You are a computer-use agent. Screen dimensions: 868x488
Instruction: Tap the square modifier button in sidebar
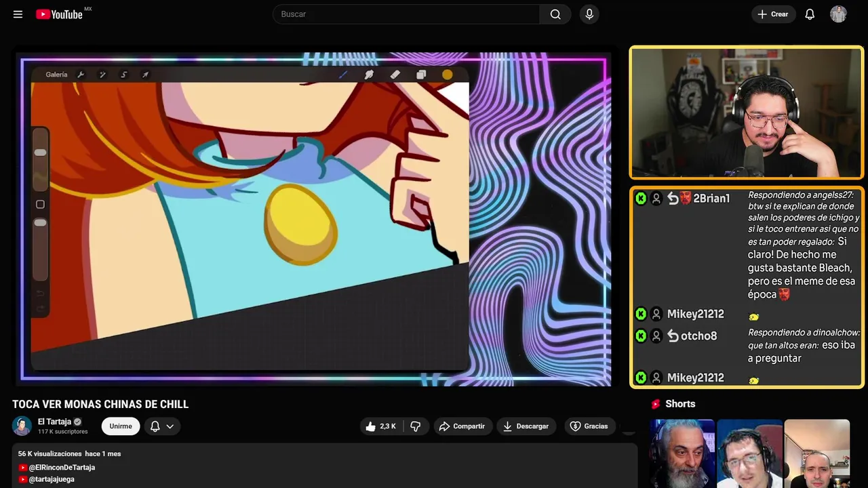tap(40, 204)
